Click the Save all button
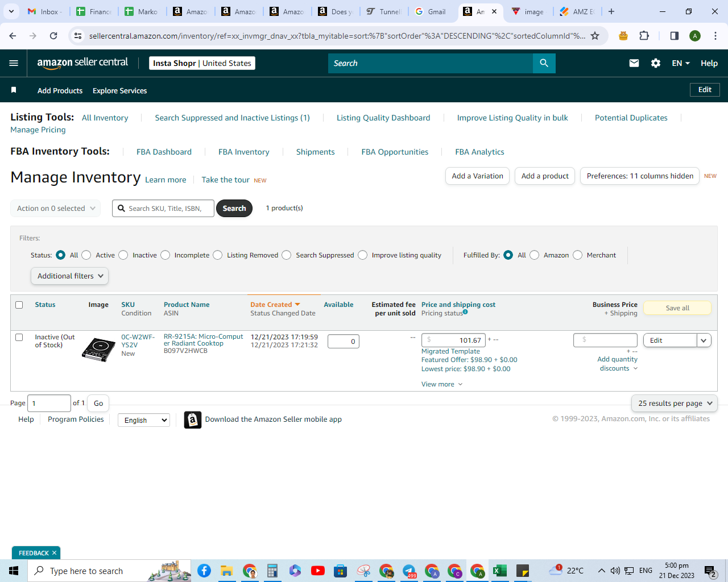 pyautogui.click(x=677, y=308)
